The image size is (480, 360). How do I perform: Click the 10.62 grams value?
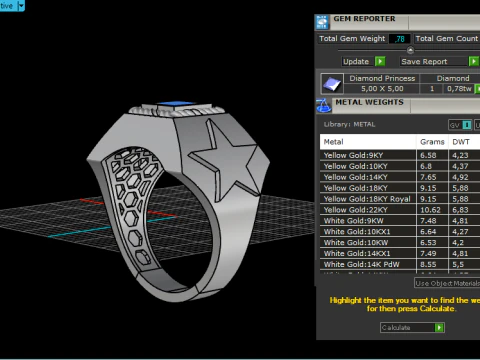[430, 210]
